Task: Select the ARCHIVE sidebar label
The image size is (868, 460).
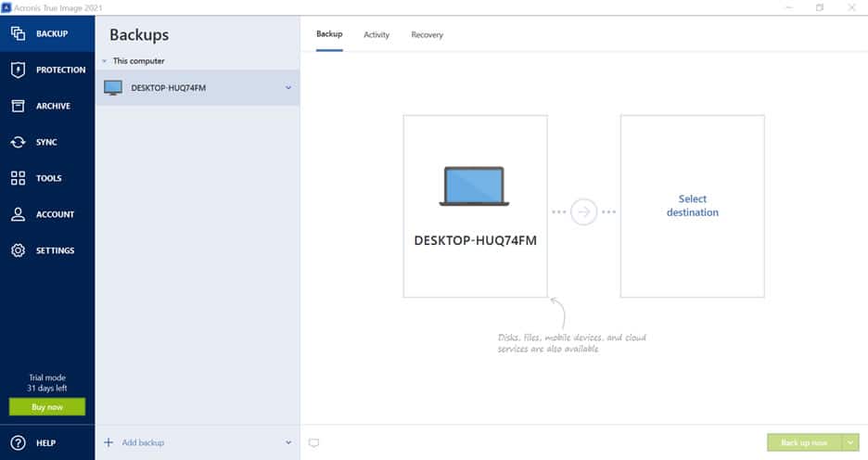Action: click(x=53, y=106)
